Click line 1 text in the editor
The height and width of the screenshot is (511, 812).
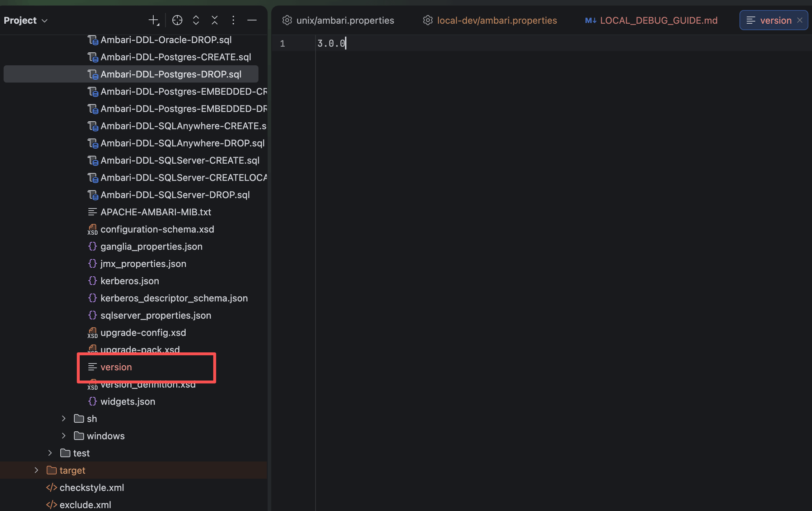pos(331,44)
